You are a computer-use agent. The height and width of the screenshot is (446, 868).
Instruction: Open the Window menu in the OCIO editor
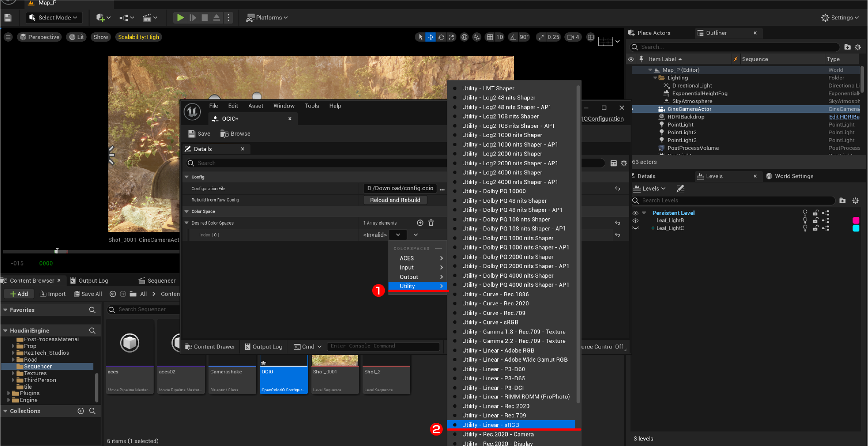coord(284,106)
